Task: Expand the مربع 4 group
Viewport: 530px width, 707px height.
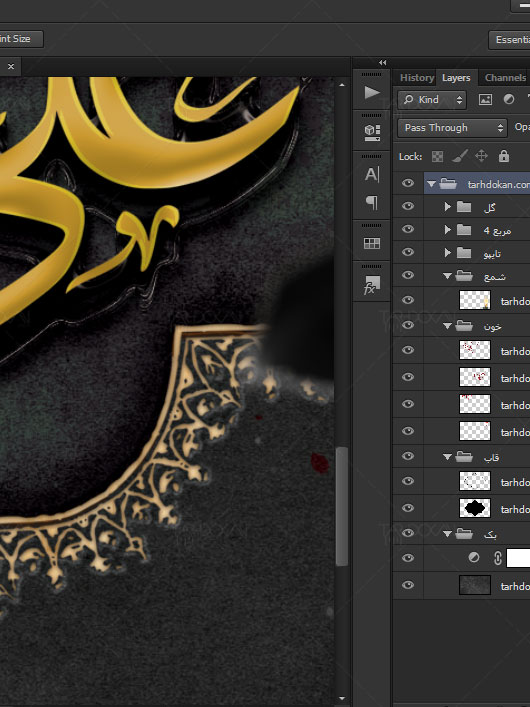Action: click(447, 230)
